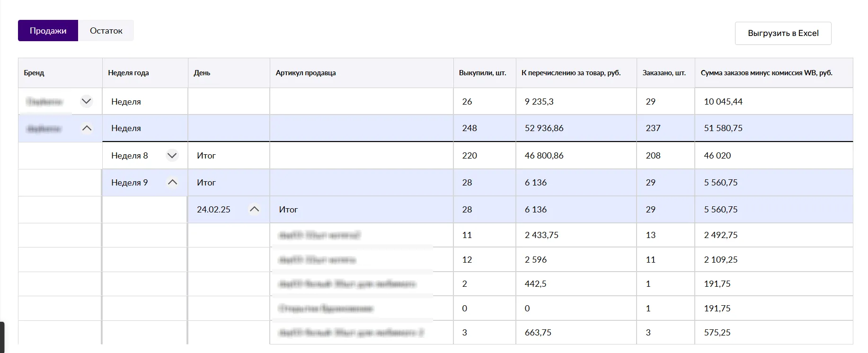Select the Заказано, шт. column header
The width and height of the screenshot is (868, 353).
pyautogui.click(x=664, y=73)
